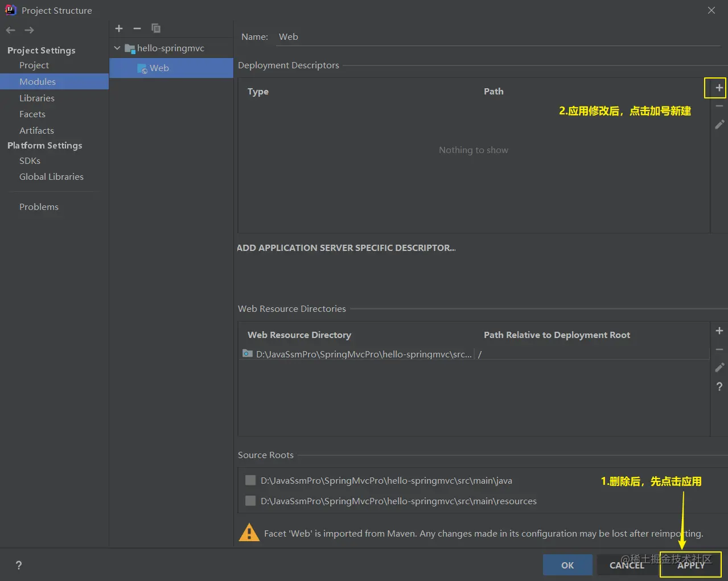Click the deployment root path cell showing slash
This screenshot has width=728, height=581.
(x=592, y=354)
